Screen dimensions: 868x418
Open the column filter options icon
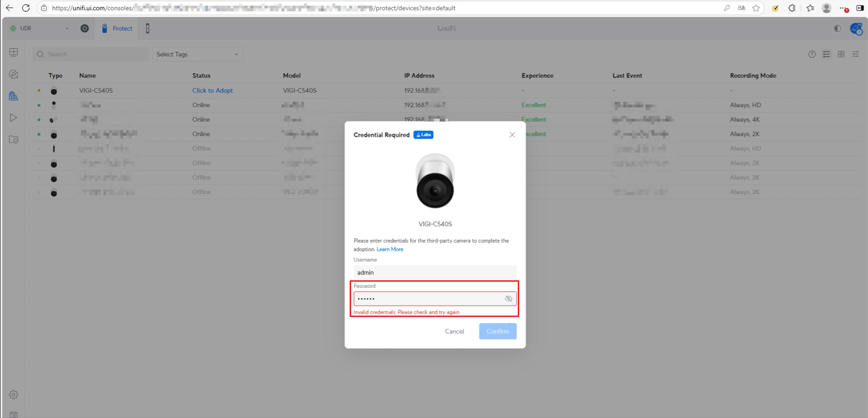(x=855, y=54)
